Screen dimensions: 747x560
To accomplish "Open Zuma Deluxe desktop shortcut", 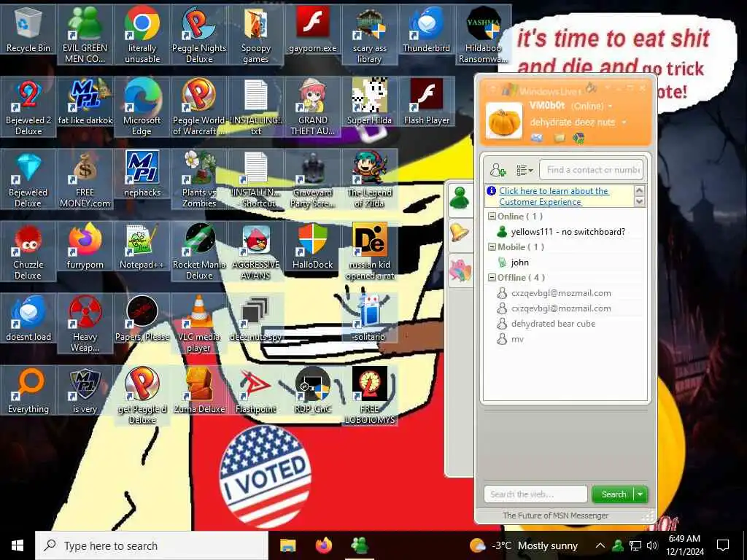I will 199,391.
